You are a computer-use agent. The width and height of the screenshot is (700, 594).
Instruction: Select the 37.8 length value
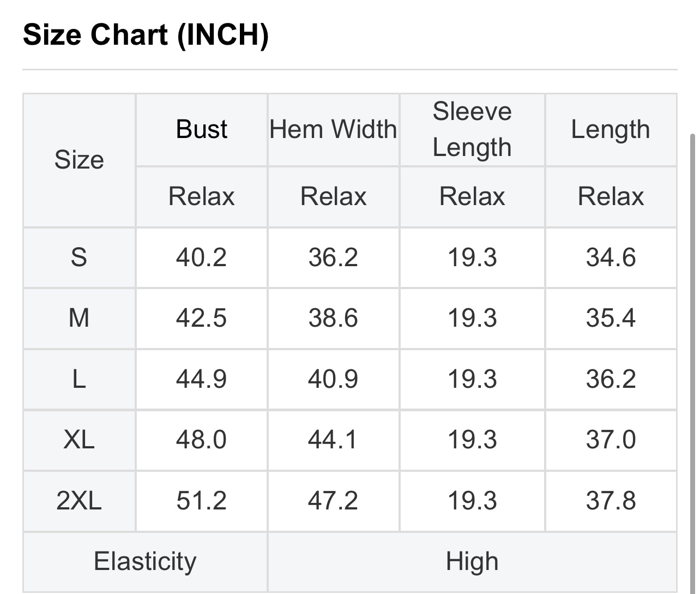point(611,501)
